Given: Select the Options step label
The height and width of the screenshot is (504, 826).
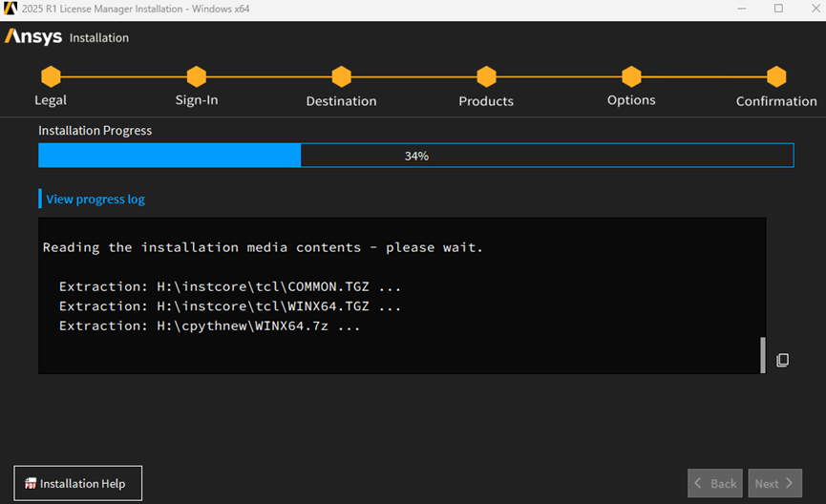Looking at the screenshot, I should tap(631, 100).
